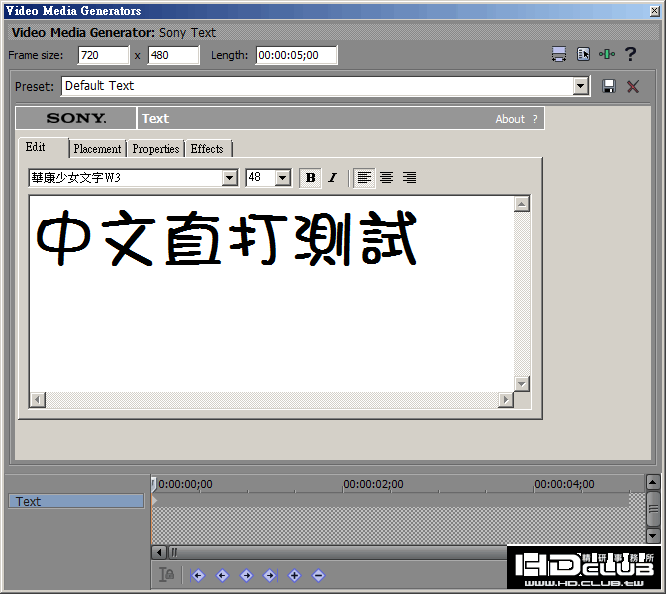Click horizontal timeline scrollbar thumb

point(338,552)
